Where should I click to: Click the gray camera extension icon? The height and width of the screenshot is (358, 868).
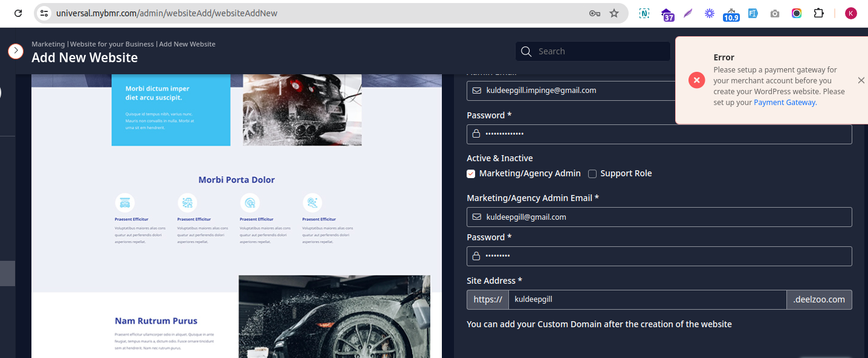click(x=775, y=13)
